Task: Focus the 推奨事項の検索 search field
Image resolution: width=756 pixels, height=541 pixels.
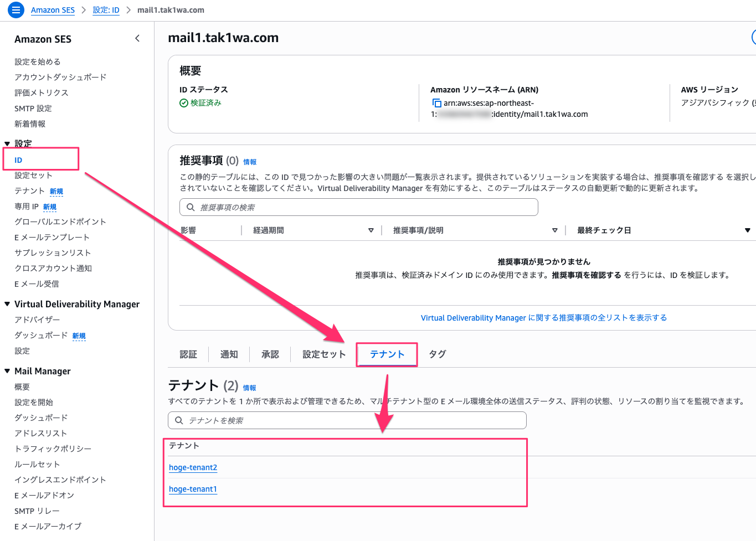Action: click(x=359, y=207)
